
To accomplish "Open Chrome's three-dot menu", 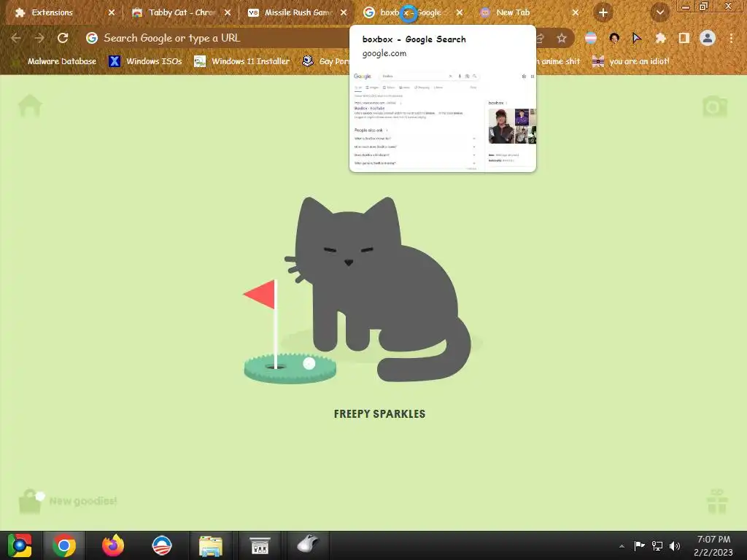I will point(731,38).
